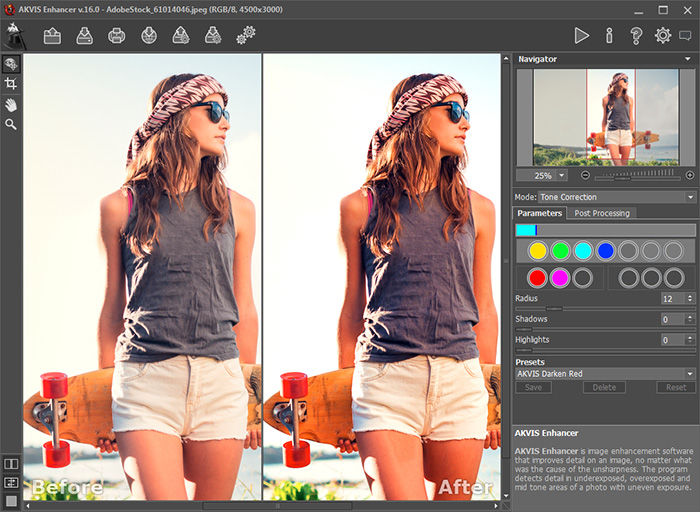Select the green color swatch

click(x=560, y=251)
